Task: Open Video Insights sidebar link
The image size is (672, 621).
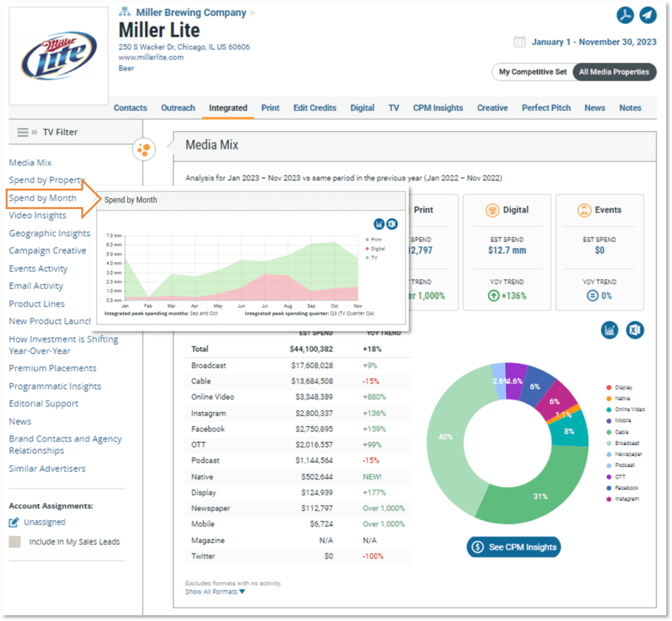Action: point(37,216)
